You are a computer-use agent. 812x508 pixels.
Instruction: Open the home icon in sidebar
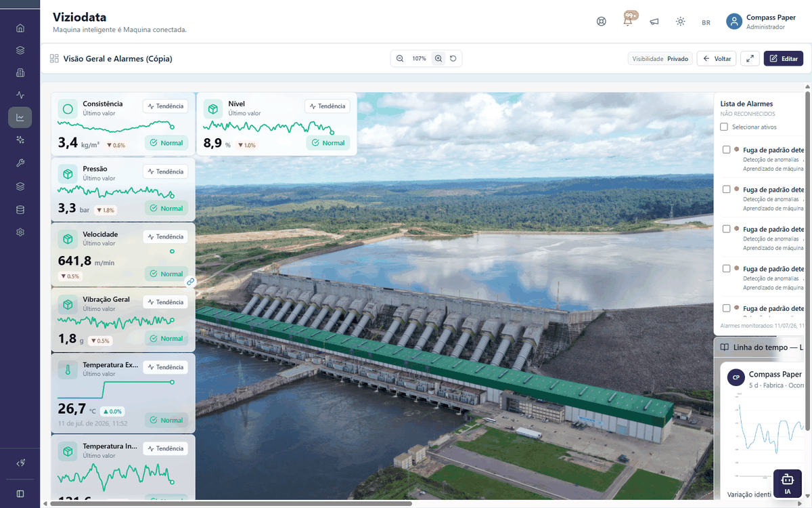[x=20, y=28]
